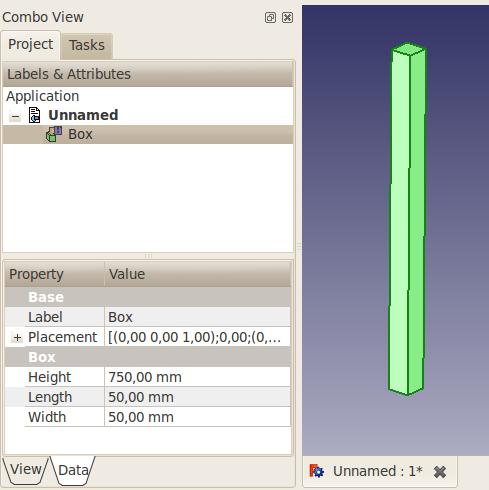Switch to the Tasks tab
This screenshot has width=489, height=490.
87,45
